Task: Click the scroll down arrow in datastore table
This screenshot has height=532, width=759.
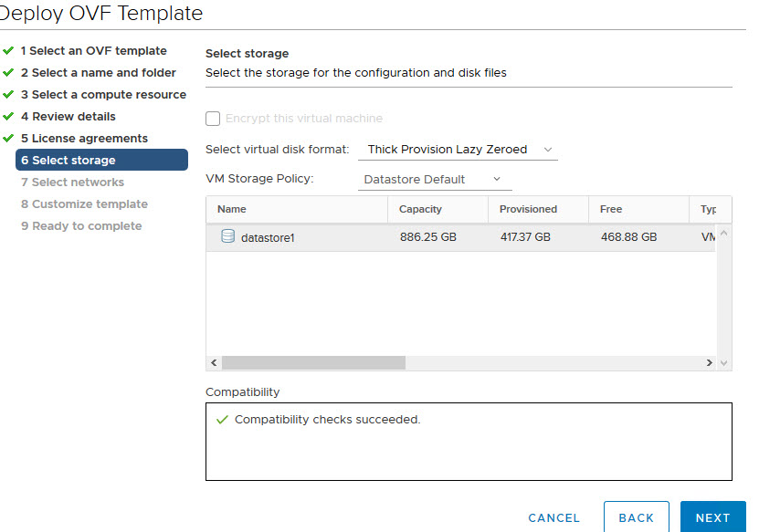Action: tap(724, 362)
